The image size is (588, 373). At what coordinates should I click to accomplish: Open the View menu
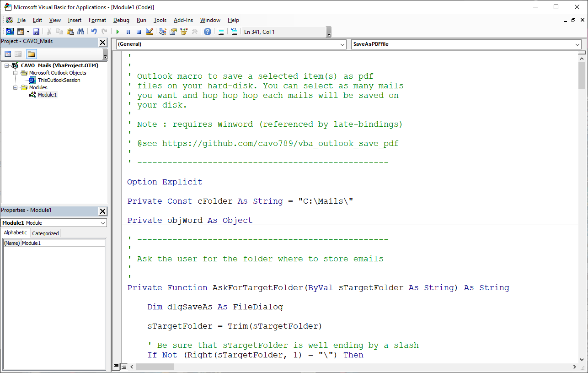55,20
